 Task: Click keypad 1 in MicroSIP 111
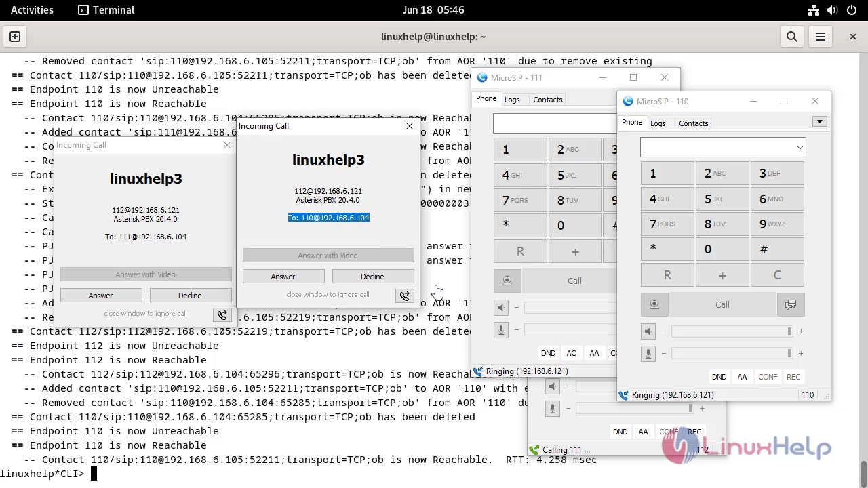520,150
